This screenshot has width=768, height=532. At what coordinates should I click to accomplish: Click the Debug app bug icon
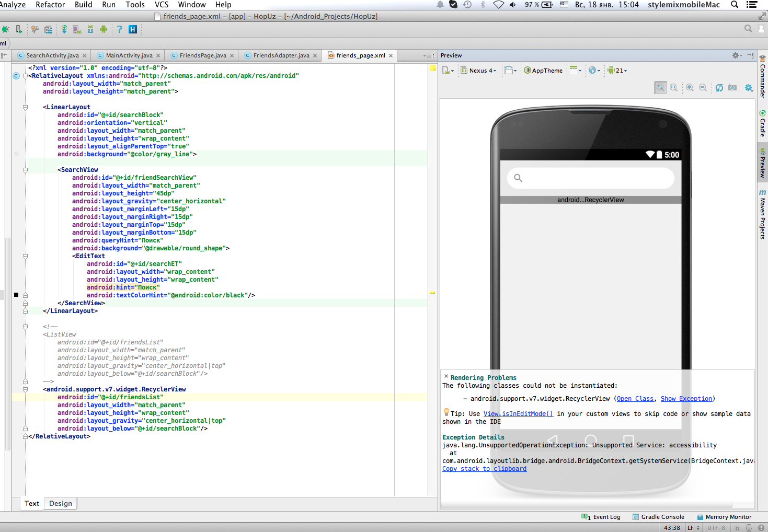5,29
